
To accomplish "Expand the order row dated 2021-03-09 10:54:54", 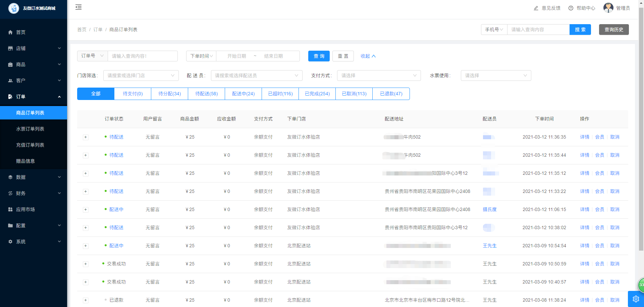I will 86,246.
